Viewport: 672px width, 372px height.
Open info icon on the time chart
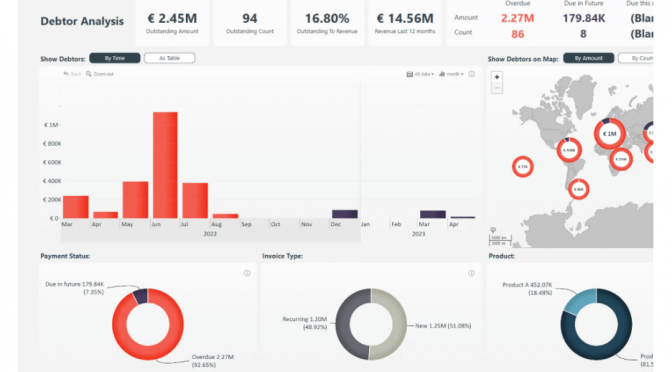[471, 74]
